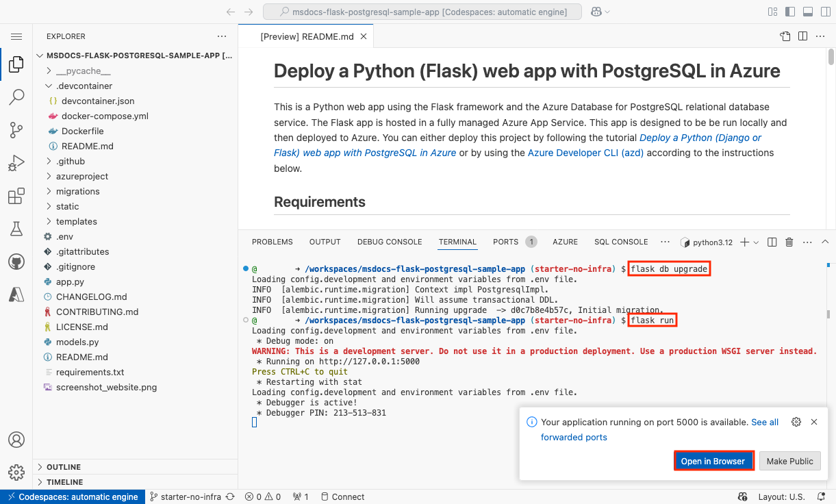The width and height of the screenshot is (836, 504).
Task: Open the GitHub pull requests view
Action: [x=16, y=261]
